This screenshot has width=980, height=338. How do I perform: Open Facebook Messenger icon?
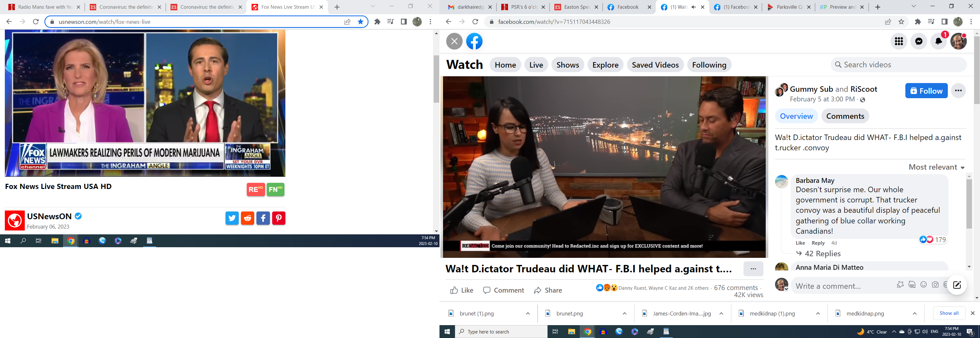point(919,42)
